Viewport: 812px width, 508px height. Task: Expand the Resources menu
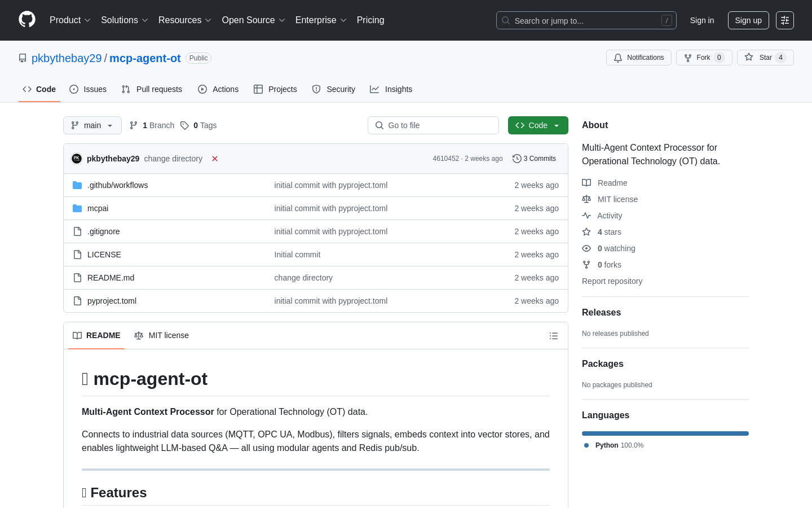(x=185, y=20)
